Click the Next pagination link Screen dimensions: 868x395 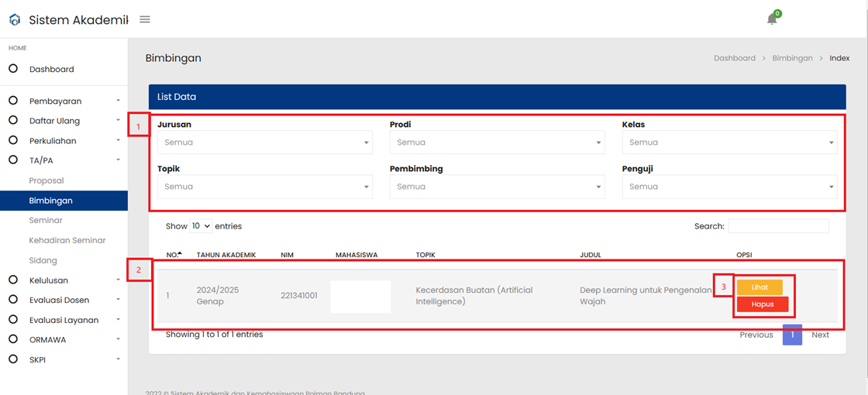pos(821,335)
